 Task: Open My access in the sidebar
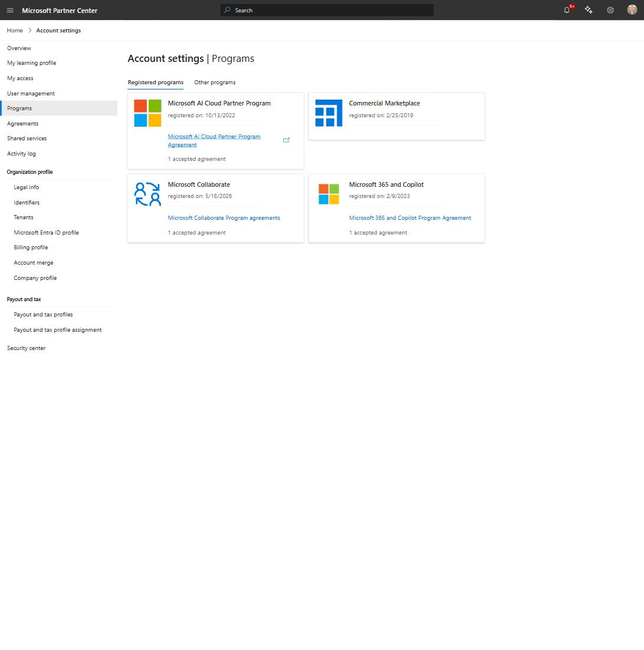(x=20, y=78)
